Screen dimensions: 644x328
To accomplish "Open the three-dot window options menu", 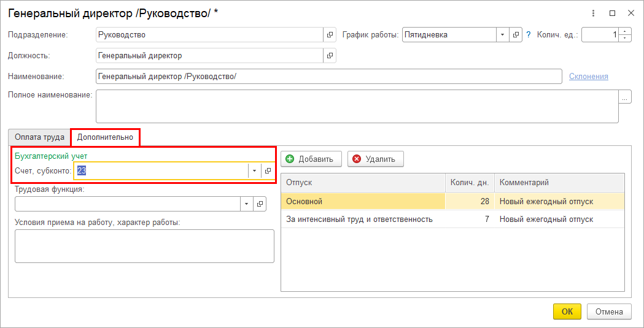I will 593,13.
